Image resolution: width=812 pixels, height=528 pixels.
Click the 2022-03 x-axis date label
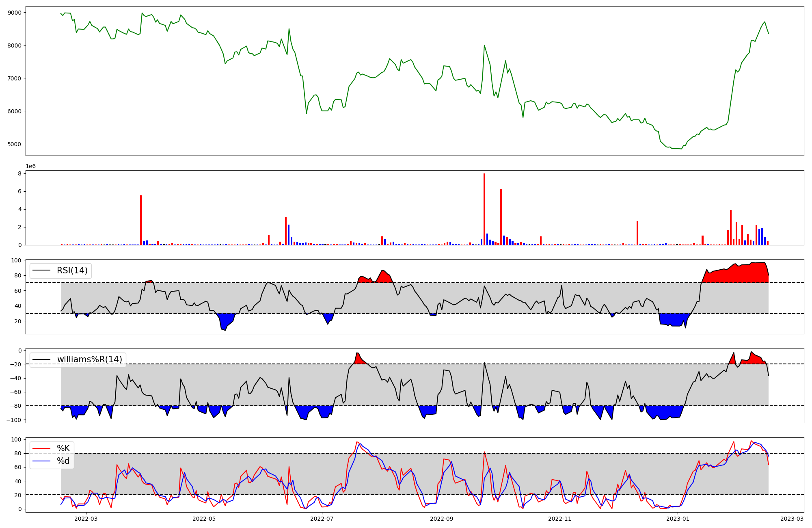[86, 519]
